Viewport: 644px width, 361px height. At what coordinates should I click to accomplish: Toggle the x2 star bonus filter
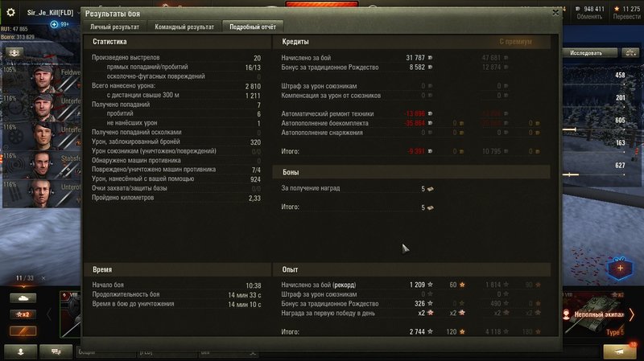point(23,314)
